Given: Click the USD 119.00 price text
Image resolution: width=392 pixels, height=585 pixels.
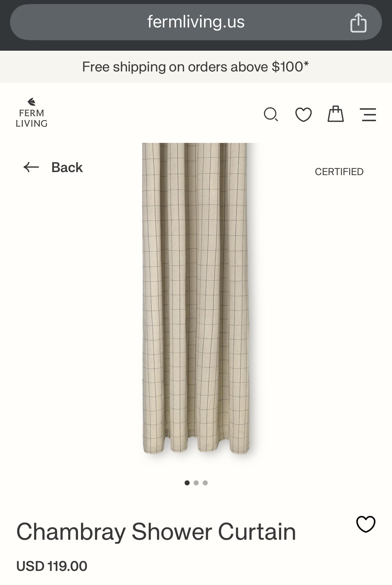Looking at the screenshot, I should click(52, 566).
